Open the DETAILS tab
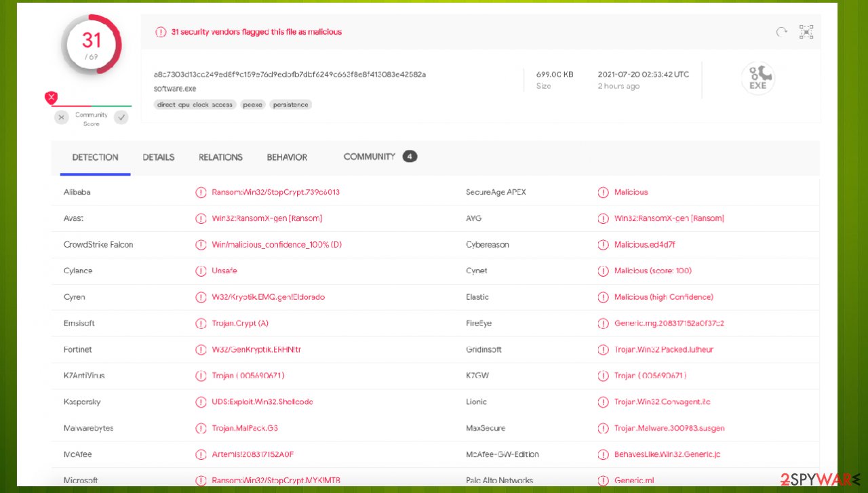This screenshot has height=493, width=868. (x=159, y=157)
